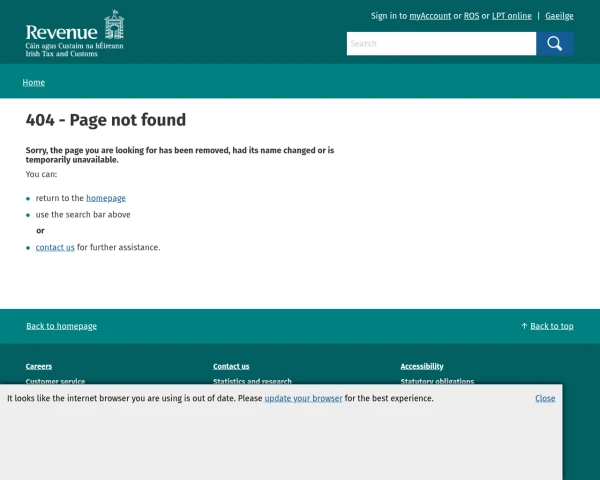
Task: Follow the homepage link in the list
Action: tap(106, 198)
